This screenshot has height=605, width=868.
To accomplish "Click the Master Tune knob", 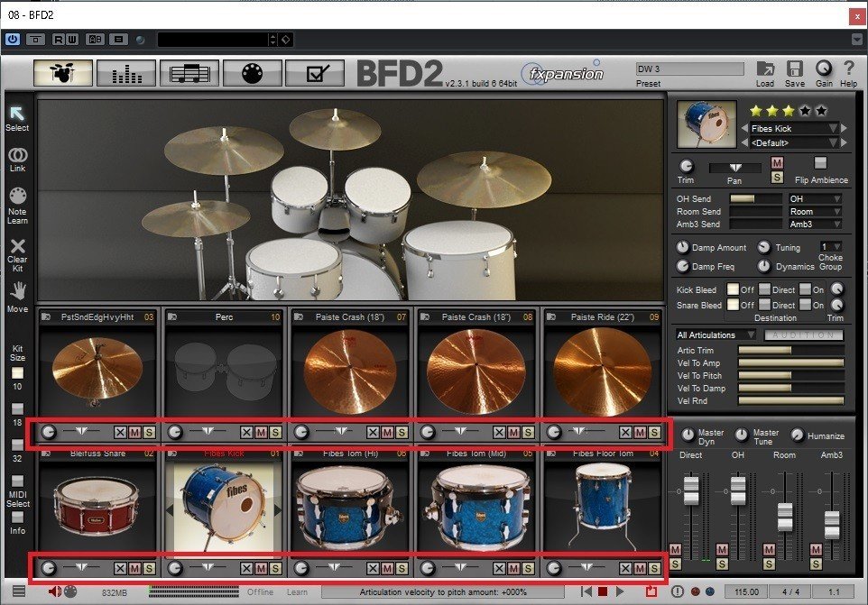I will [x=742, y=435].
